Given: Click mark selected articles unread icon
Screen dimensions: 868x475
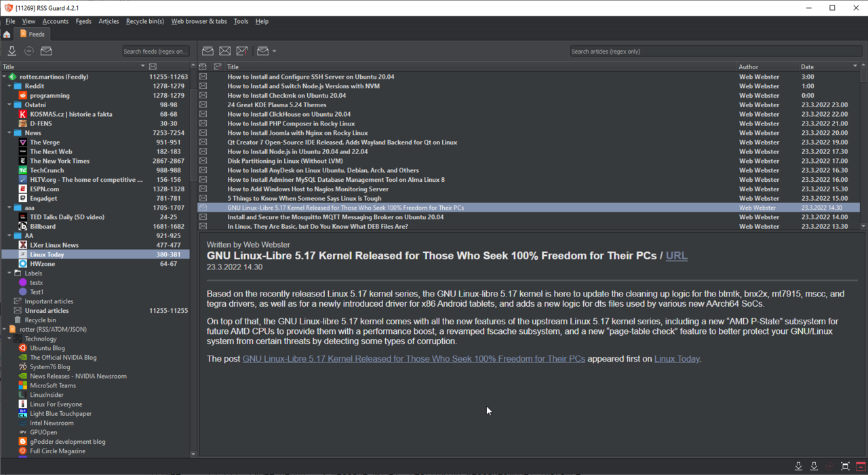Looking at the screenshot, I should [x=224, y=51].
